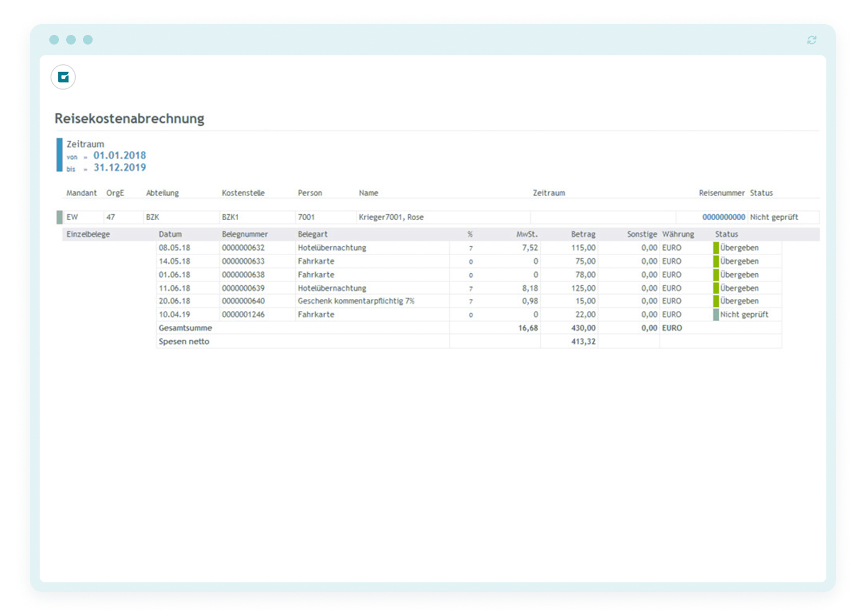The width and height of the screenshot is (866, 616).
Task: Click the refresh icon in the window header
Action: coord(811,40)
